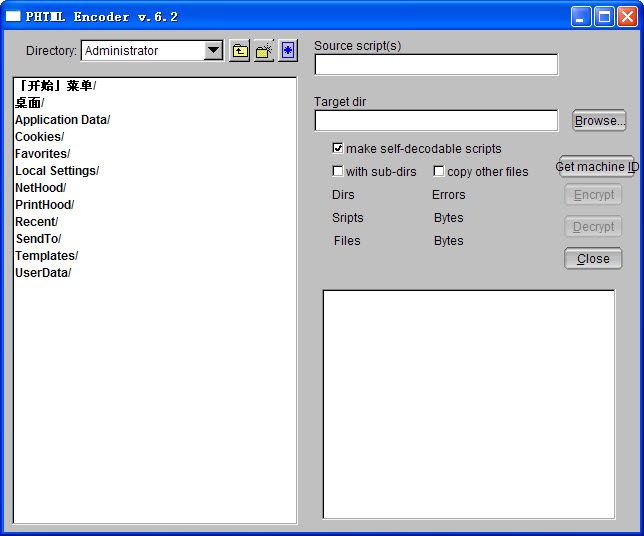Enable the with sub-dirs checkbox

coord(338,171)
